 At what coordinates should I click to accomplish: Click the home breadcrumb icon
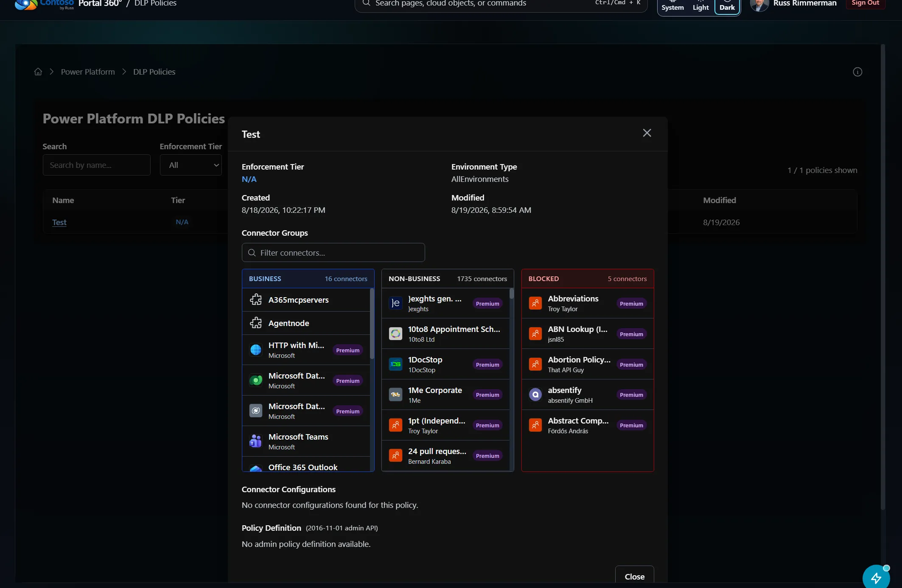pos(38,72)
